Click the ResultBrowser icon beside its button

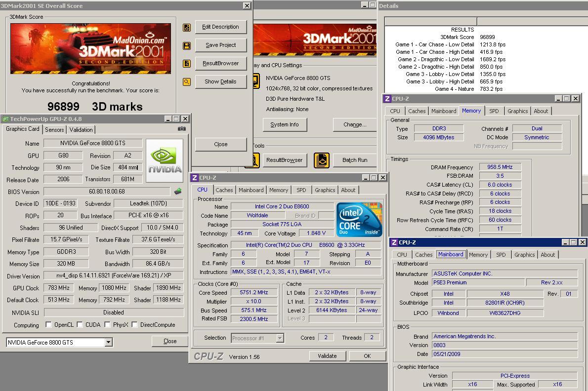(187, 64)
